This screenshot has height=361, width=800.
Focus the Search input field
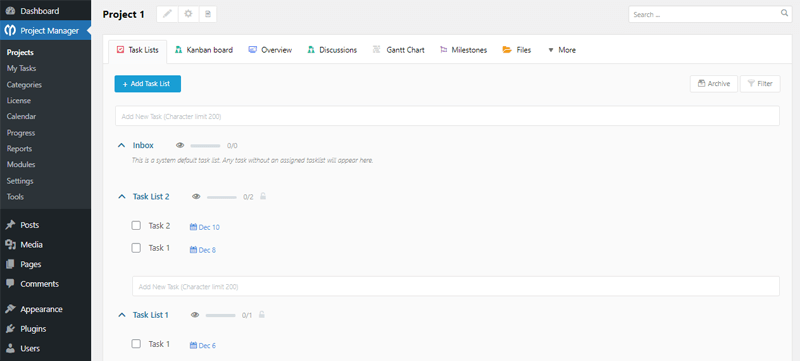pyautogui.click(x=710, y=14)
